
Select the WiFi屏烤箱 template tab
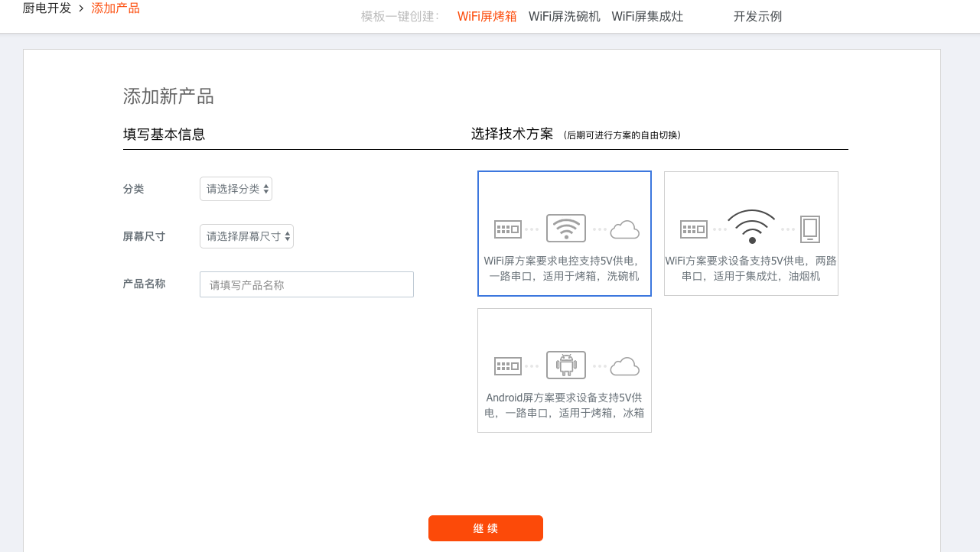(x=487, y=16)
